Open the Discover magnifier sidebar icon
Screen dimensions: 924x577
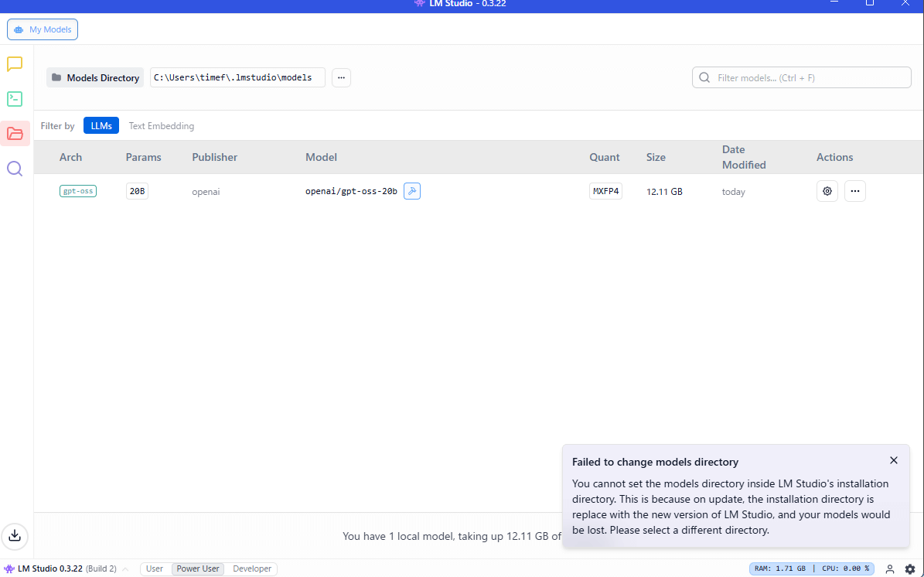click(x=15, y=169)
